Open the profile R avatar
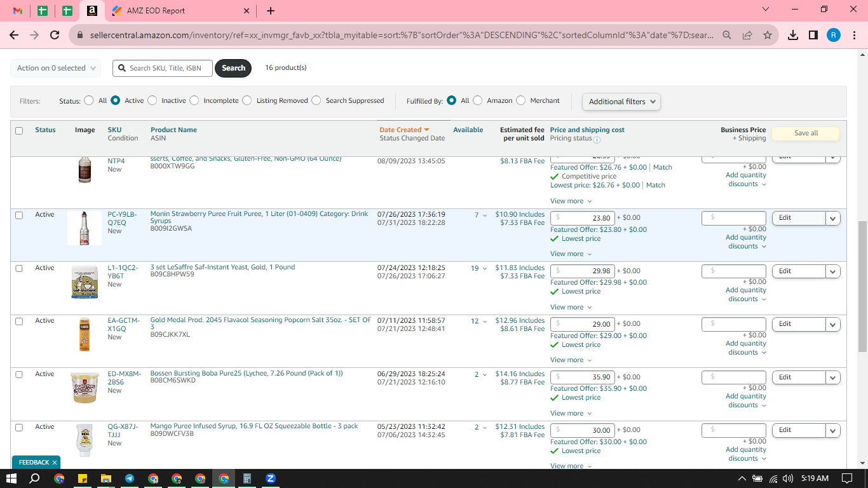This screenshot has width=868, height=488. [834, 36]
